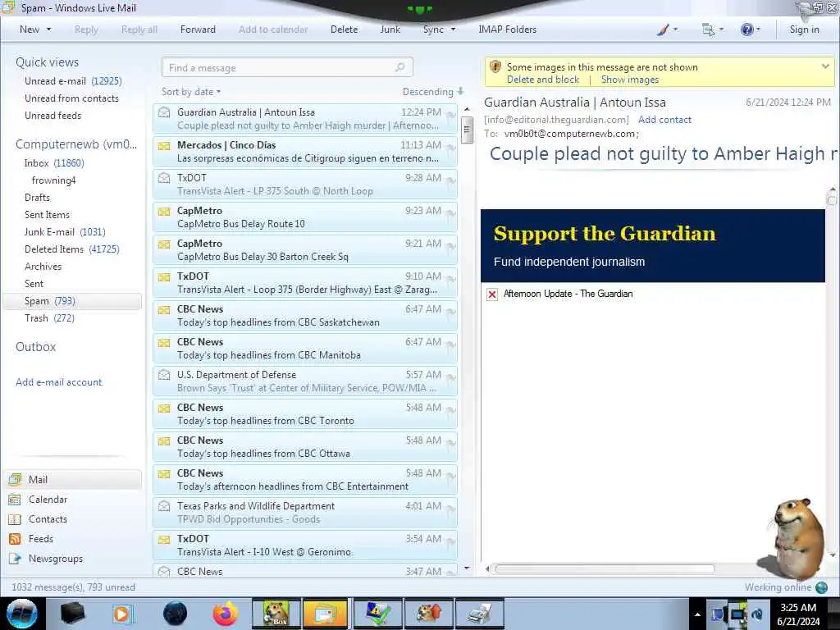Click the message list scrollbar thumb
The height and width of the screenshot is (630, 840).
[467, 130]
